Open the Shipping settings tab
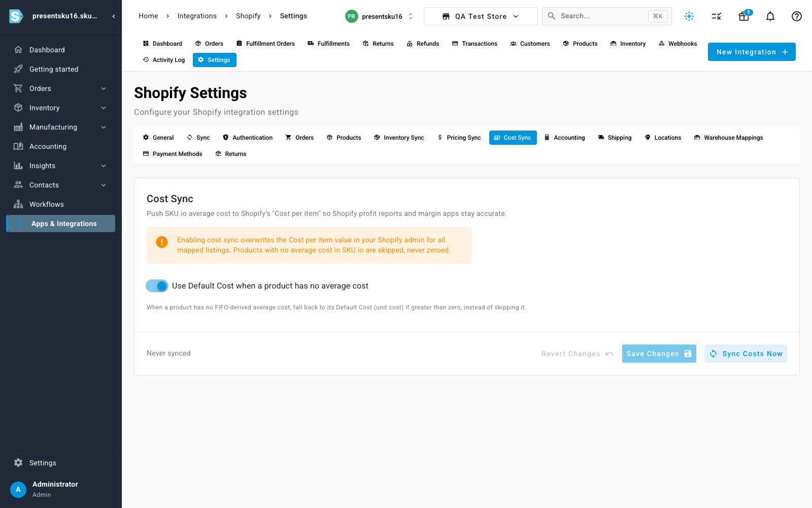The width and height of the screenshot is (812, 508). click(615, 138)
